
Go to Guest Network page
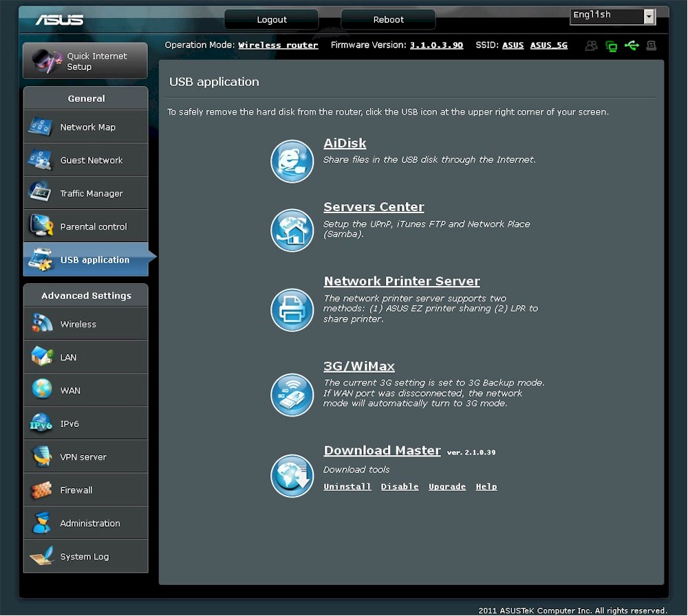point(85,160)
